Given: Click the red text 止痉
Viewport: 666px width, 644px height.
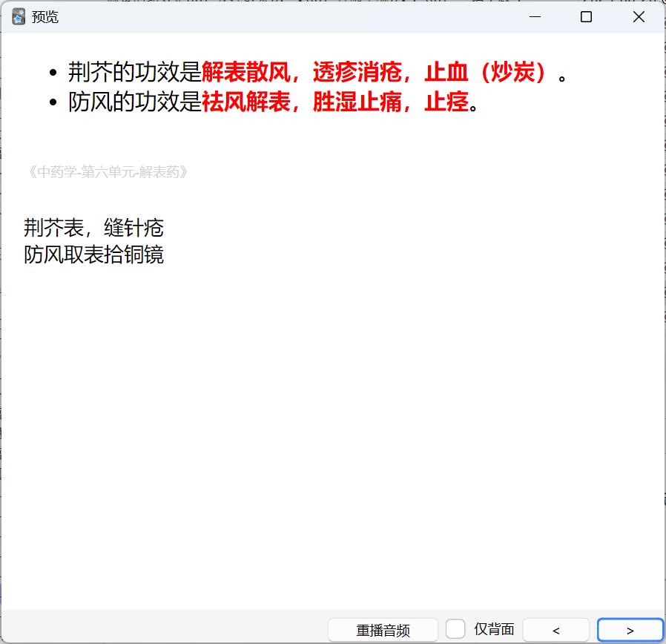Looking at the screenshot, I should [446, 102].
